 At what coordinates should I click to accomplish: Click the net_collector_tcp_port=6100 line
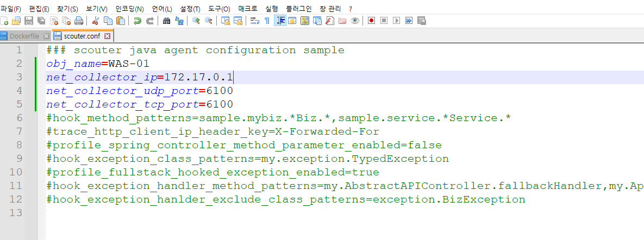pyautogui.click(x=140, y=105)
